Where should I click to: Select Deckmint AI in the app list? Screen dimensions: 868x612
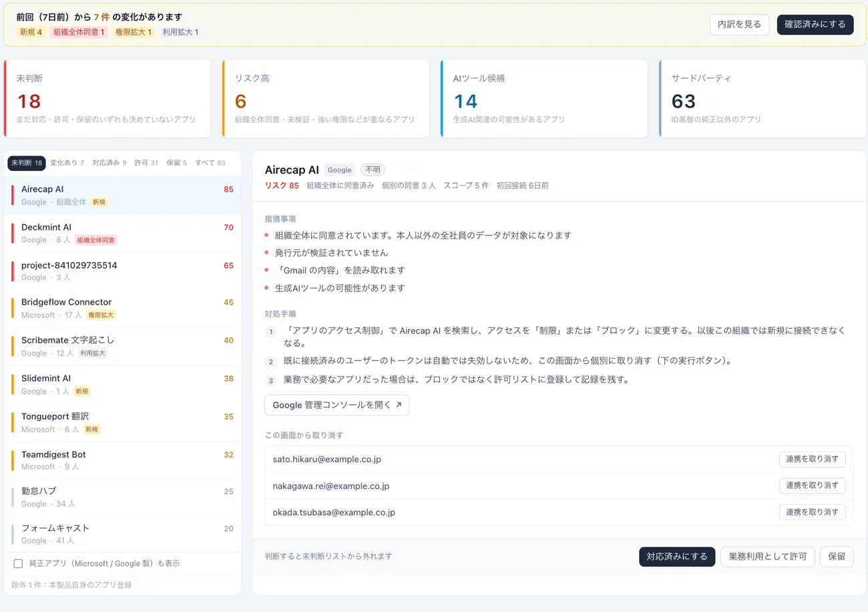click(123, 233)
